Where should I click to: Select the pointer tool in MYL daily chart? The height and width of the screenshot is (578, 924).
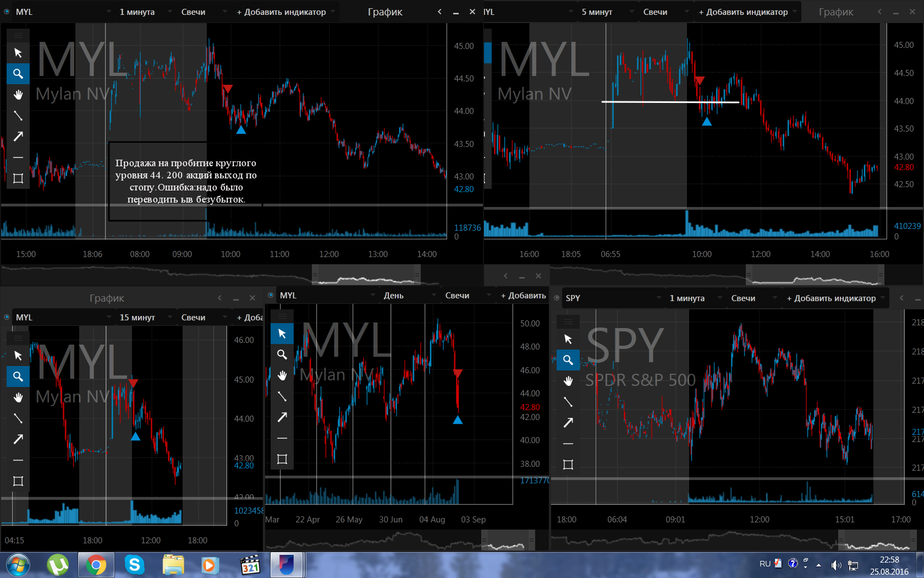click(x=282, y=334)
